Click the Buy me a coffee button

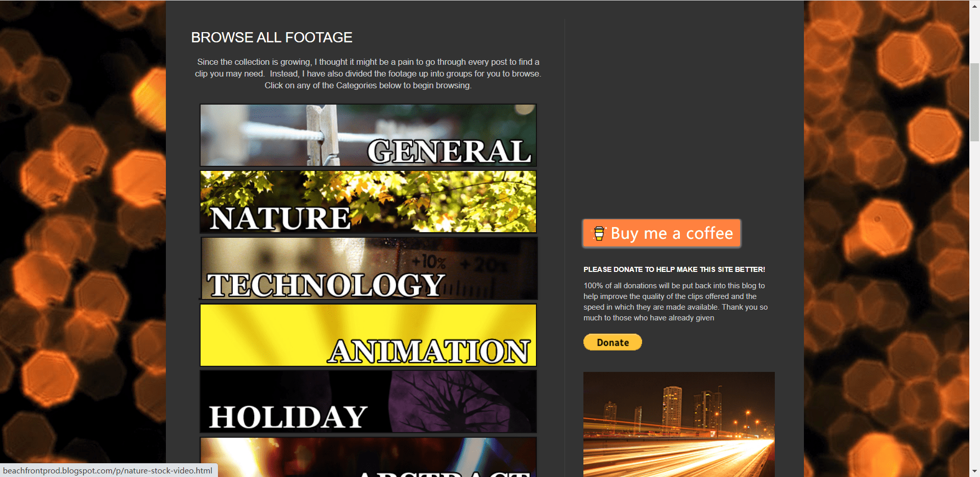tap(661, 233)
